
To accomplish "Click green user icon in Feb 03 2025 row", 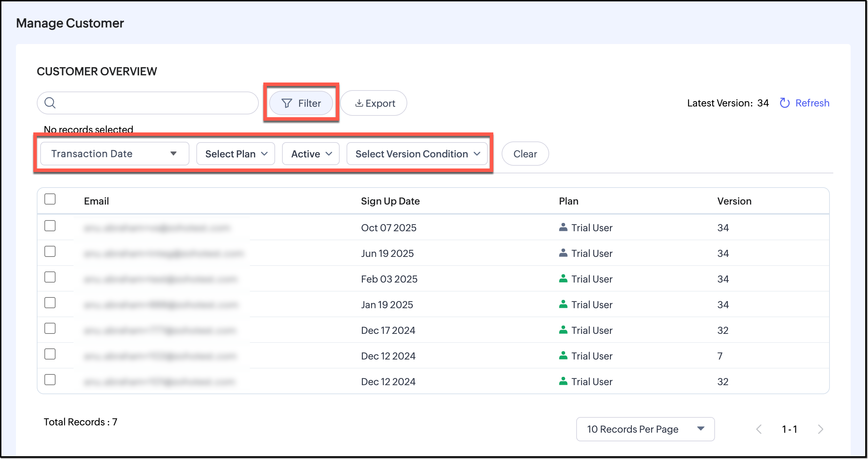I will (563, 279).
